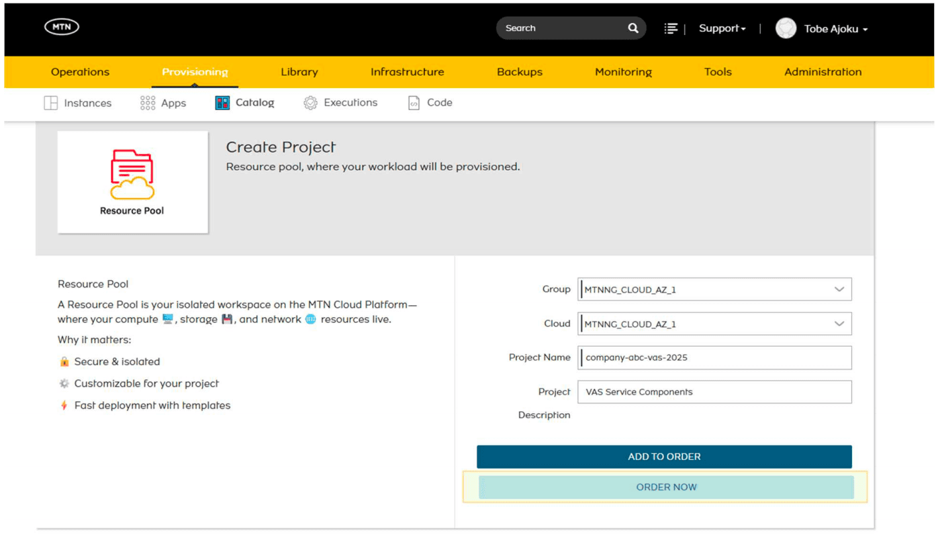Open the Tobe Ajoku user menu
The image size is (936, 560).
pyautogui.click(x=835, y=28)
